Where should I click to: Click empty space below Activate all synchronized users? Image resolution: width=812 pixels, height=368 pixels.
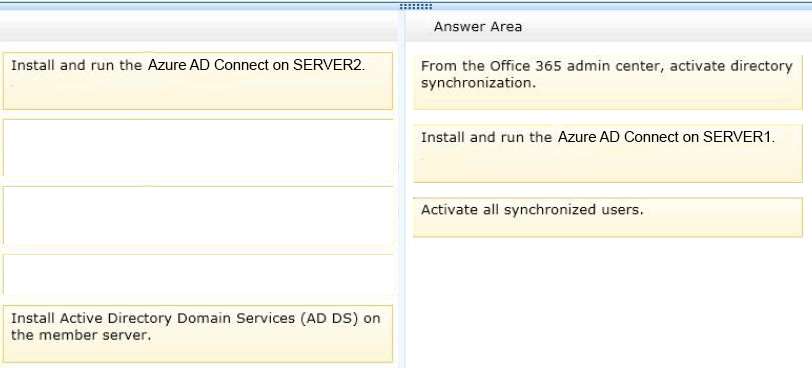tap(608, 303)
